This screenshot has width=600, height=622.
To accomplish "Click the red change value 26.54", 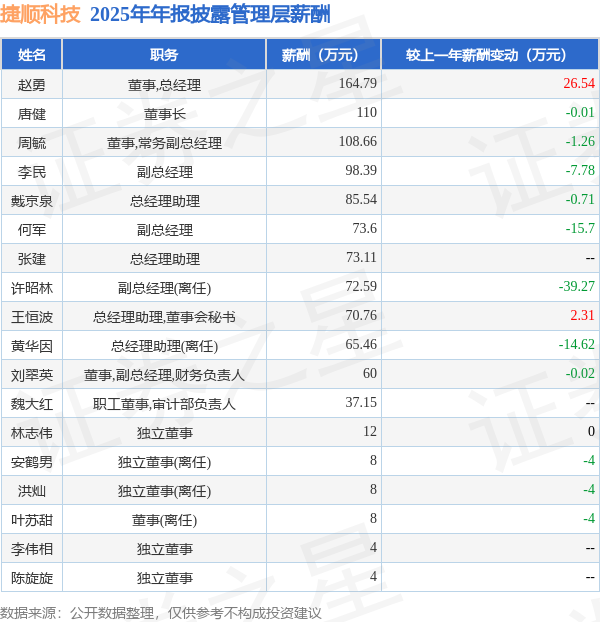I will coord(579,83).
